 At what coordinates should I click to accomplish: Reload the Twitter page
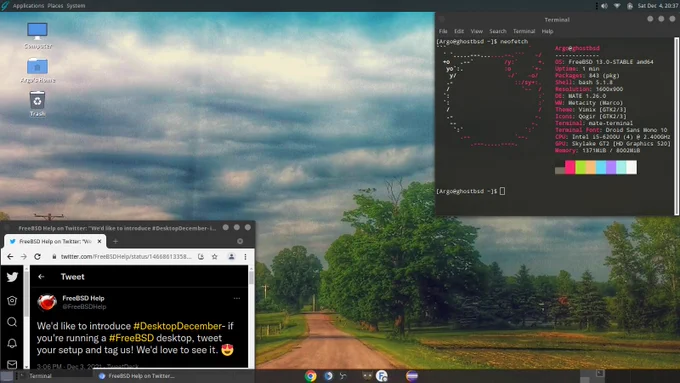coord(37,257)
